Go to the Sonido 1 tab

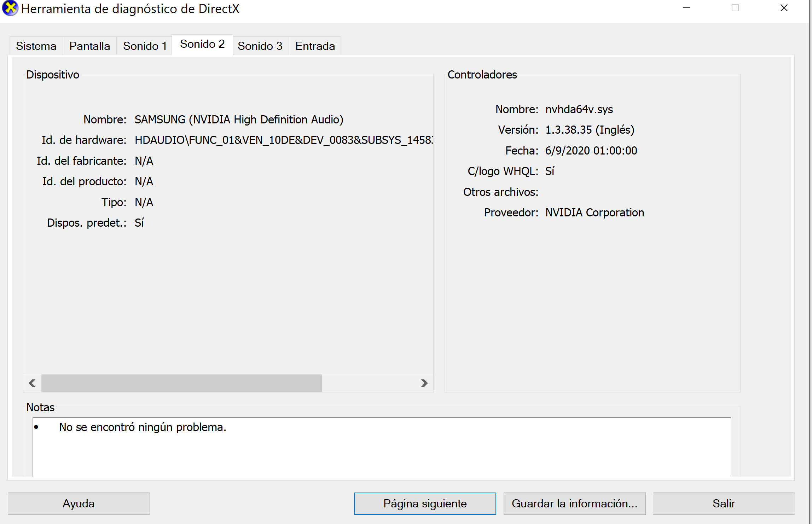pyautogui.click(x=145, y=46)
